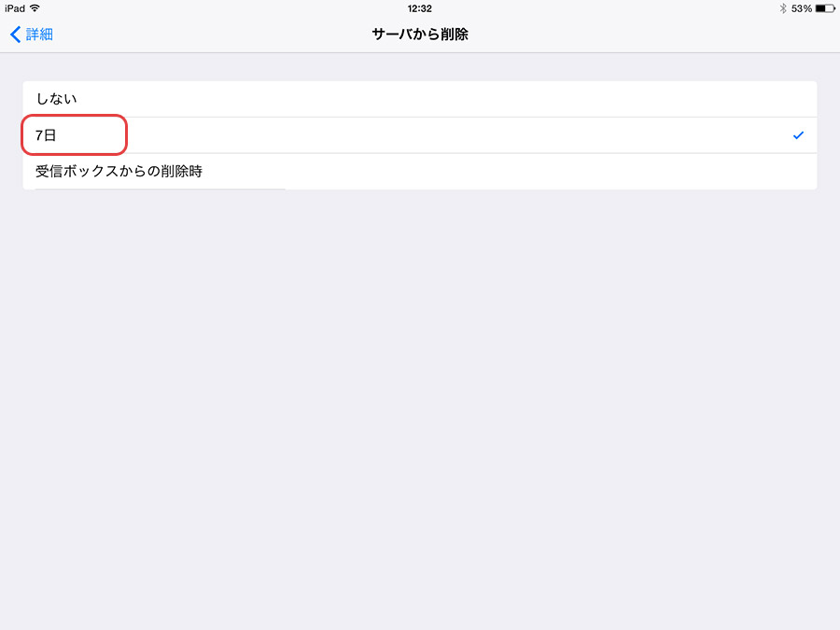The image size is (840, 630).
Task: Tap the Wi-Fi signal icon
Action: click(35, 8)
